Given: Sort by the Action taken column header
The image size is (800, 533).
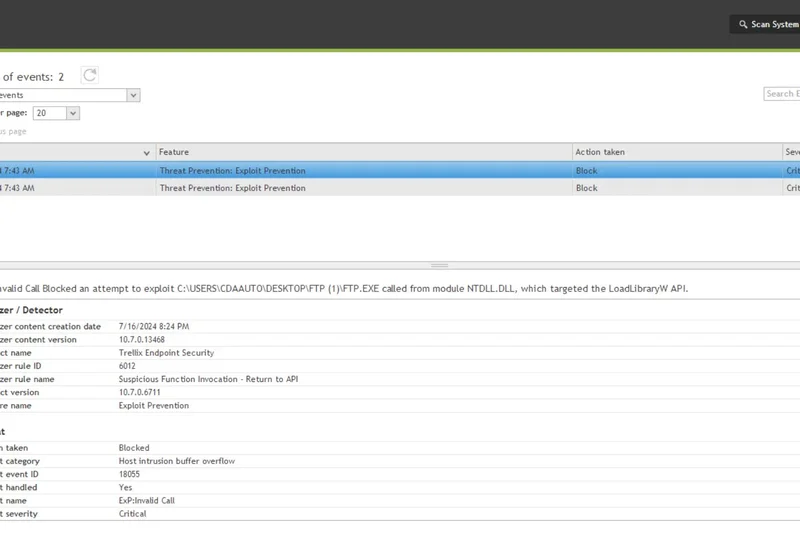Looking at the screenshot, I should click(x=677, y=152).
